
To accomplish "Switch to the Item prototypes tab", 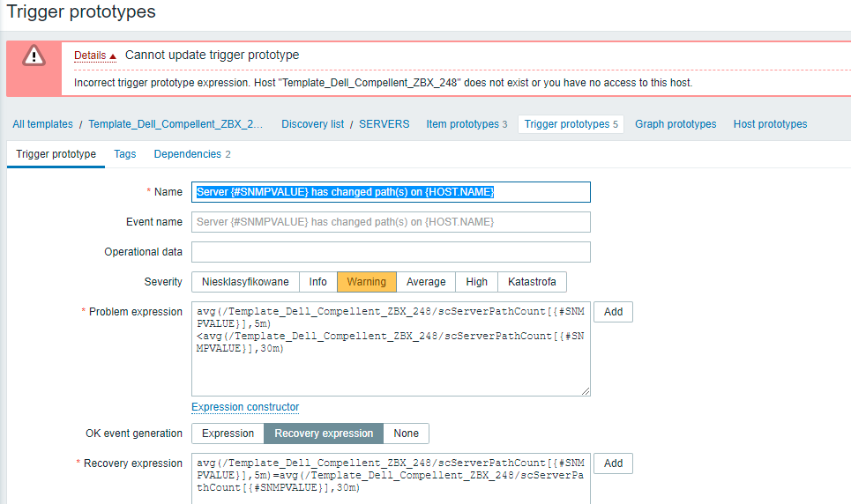I will click(x=467, y=124).
